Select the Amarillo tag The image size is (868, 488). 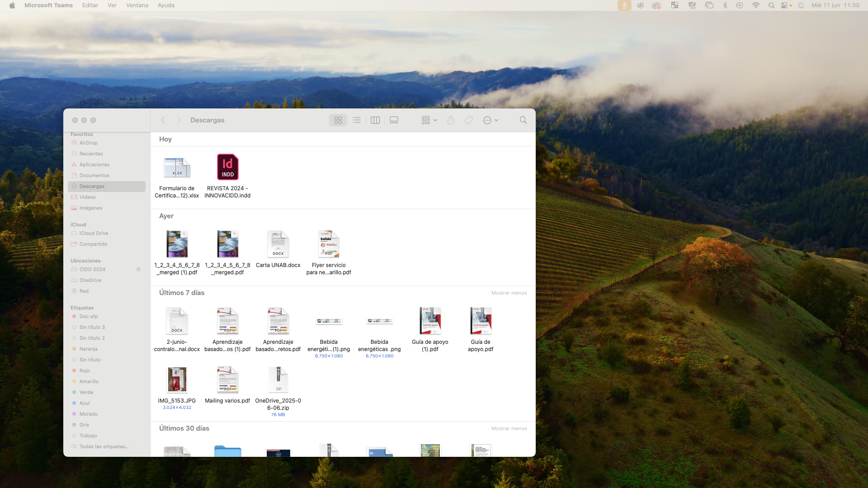tap(107, 381)
